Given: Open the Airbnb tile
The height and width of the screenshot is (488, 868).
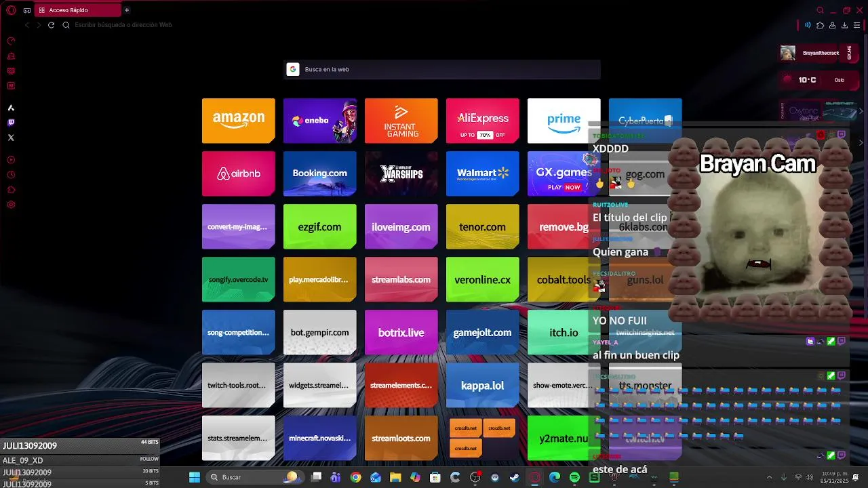Looking at the screenshot, I should (x=239, y=174).
